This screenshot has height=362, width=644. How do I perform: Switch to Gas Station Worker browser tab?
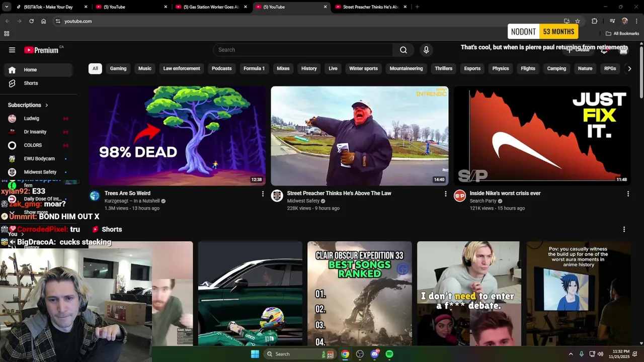[x=211, y=7]
